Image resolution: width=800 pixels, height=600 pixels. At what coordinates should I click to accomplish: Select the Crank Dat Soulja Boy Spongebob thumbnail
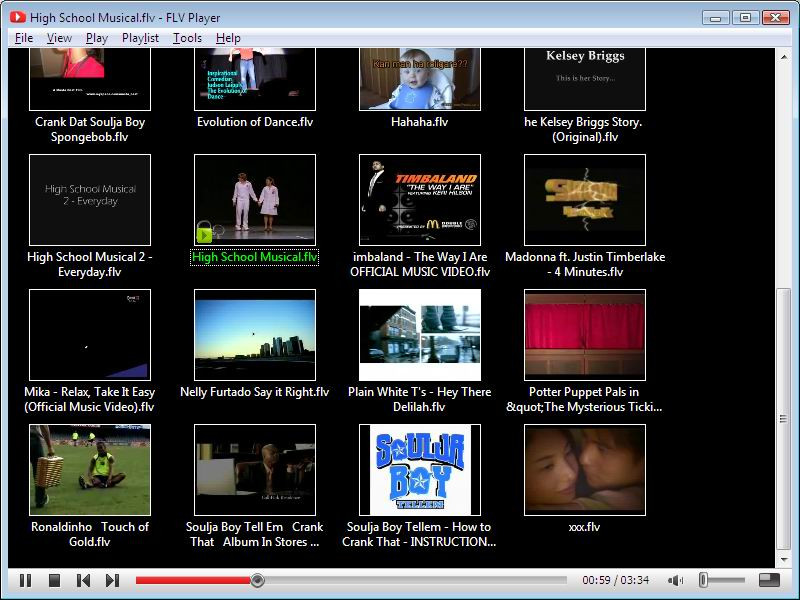[90, 79]
